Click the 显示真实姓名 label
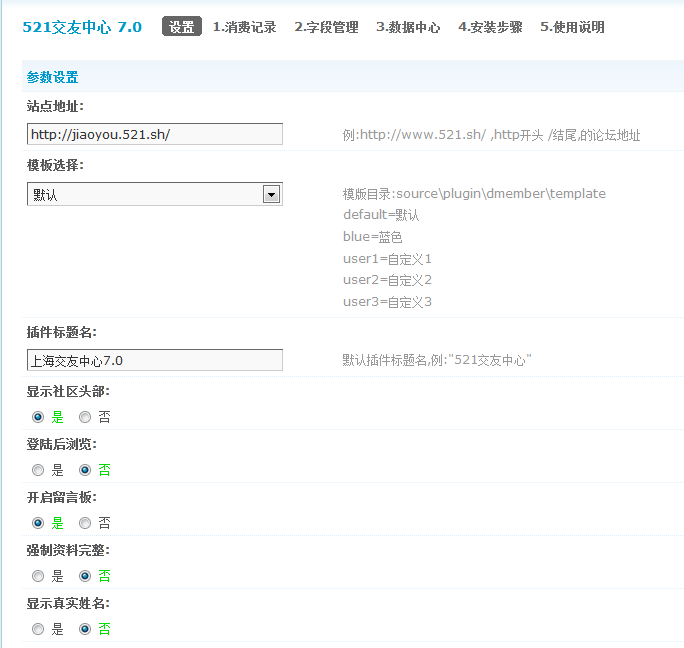The height and width of the screenshot is (648, 684). coord(68,603)
